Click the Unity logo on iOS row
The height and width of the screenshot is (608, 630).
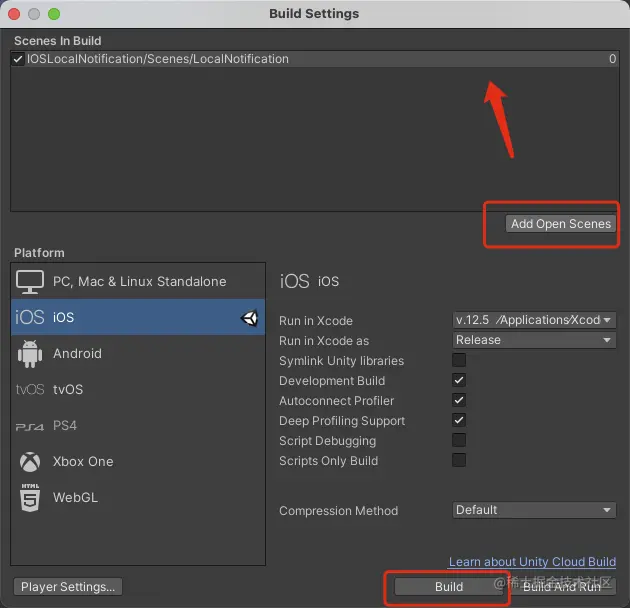click(250, 318)
